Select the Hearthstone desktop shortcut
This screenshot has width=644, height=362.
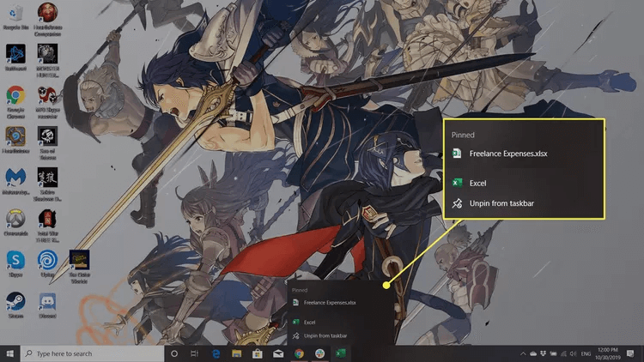(x=15, y=140)
